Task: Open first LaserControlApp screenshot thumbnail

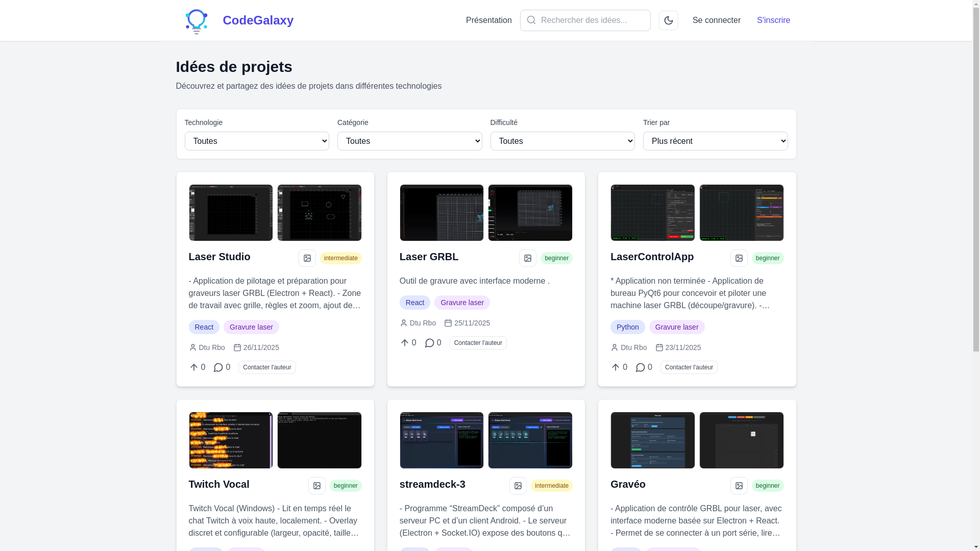Action: 653,213
